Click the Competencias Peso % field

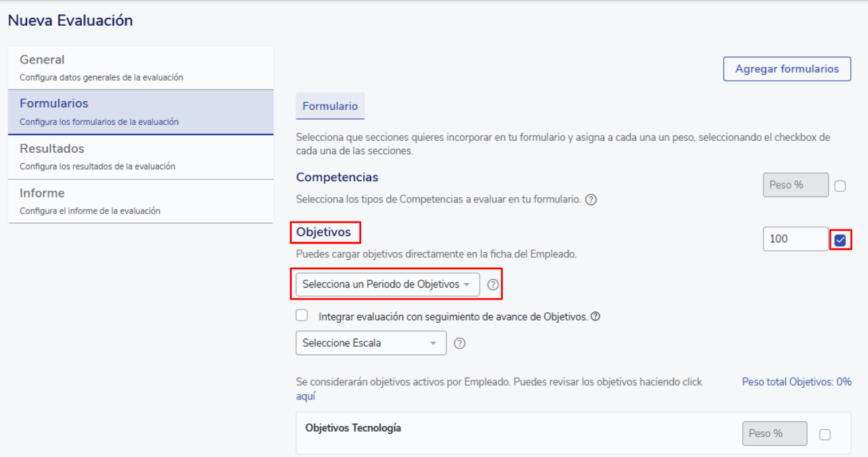pyautogui.click(x=795, y=185)
